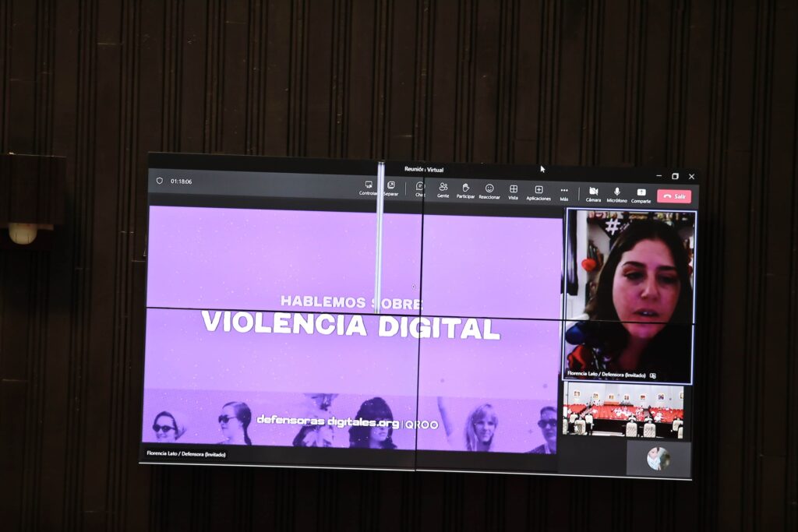Start sharing with the Comparte button
798x532 pixels.
tap(641, 196)
